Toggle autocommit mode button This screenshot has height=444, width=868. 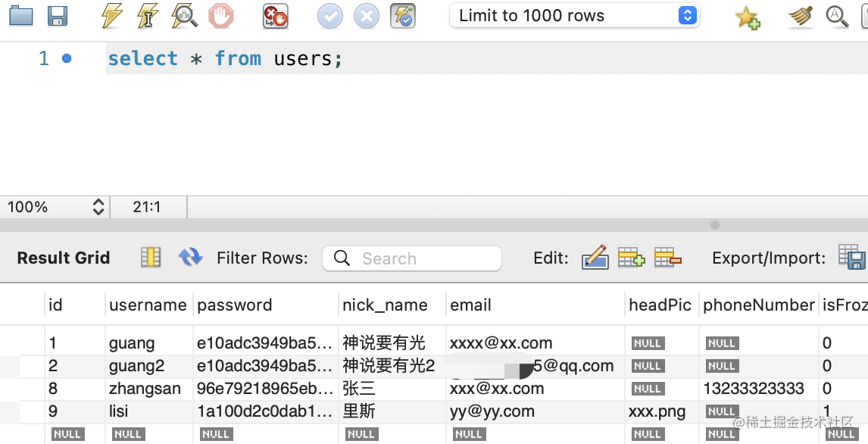pos(402,16)
